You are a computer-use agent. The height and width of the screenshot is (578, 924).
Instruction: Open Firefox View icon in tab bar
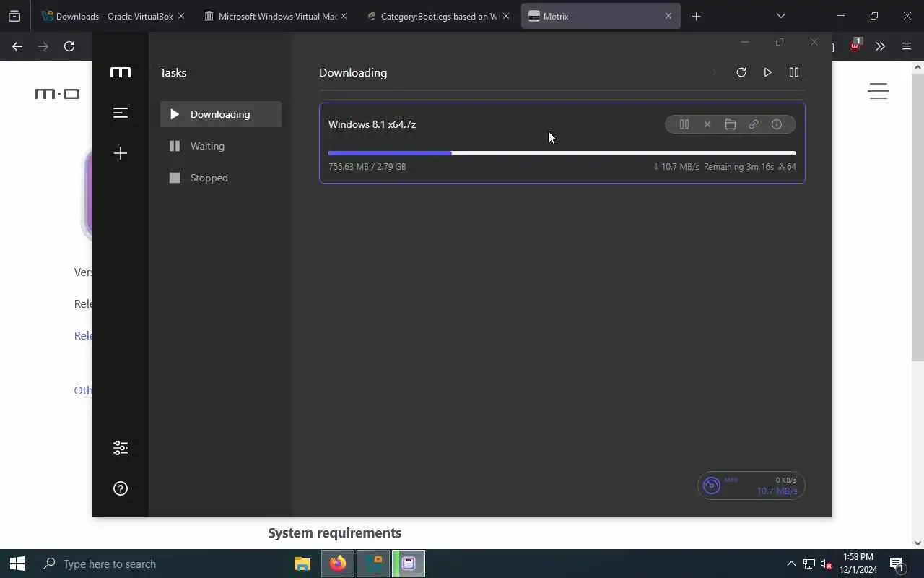14,16
